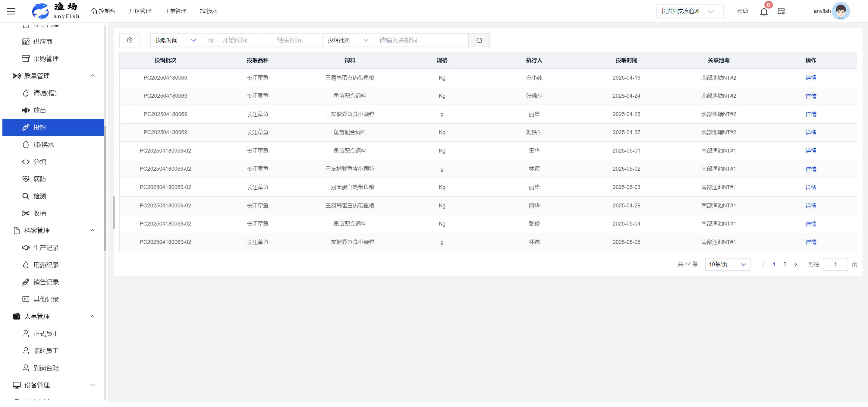This screenshot has width=868, height=407.
Task: Open 详情 for the 白小纯 row
Action: point(810,78)
